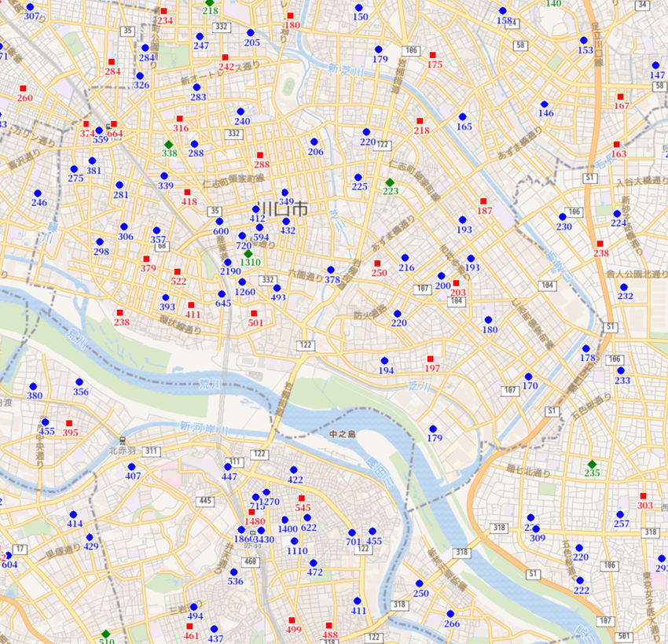
Task: Select the green diamond marker labeled 235
Action: (x=592, y=464)
